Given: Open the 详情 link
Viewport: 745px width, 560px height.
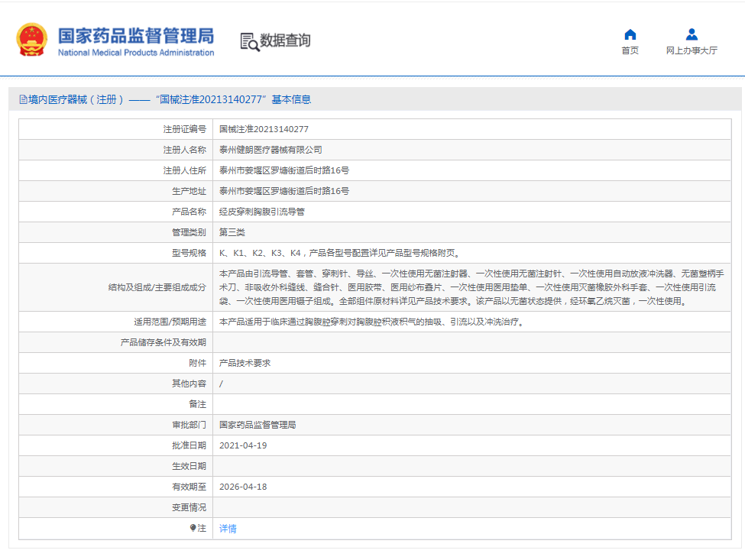Looking at the screenshot, I should pyautogui.click(x=228, y=528).
